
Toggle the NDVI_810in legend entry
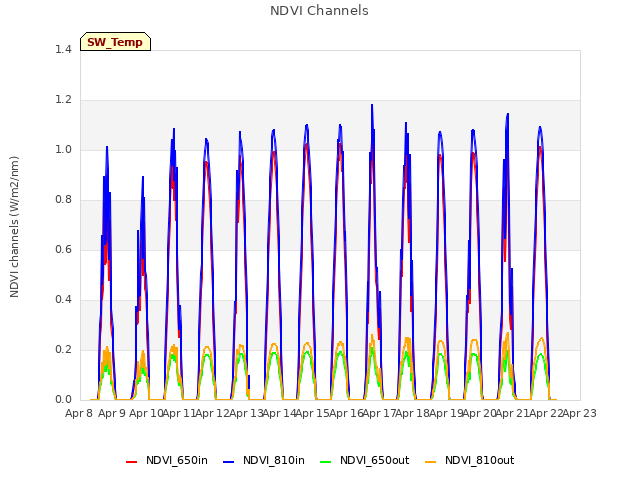point(264,460)
